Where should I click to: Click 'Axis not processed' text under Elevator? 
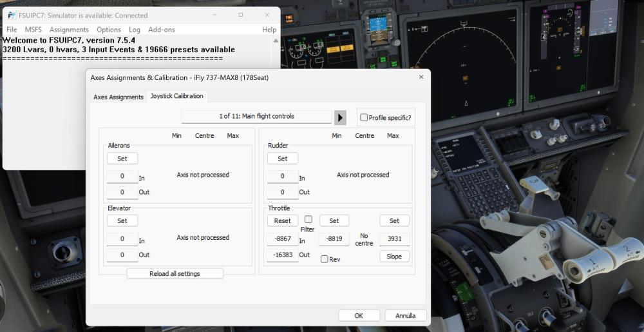click(203, 237)
